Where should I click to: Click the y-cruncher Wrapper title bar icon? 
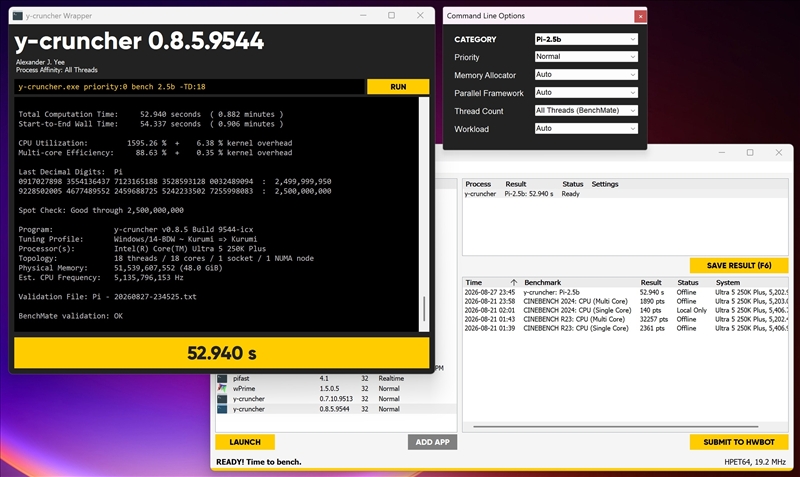click(x=18, y=16)
